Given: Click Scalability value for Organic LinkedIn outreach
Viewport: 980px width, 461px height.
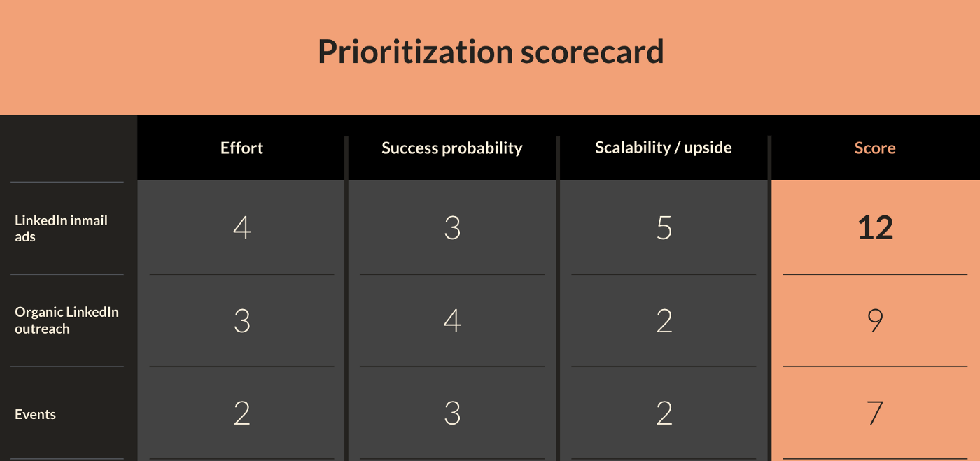Looking at the screenshot, I should click(664, 320).
